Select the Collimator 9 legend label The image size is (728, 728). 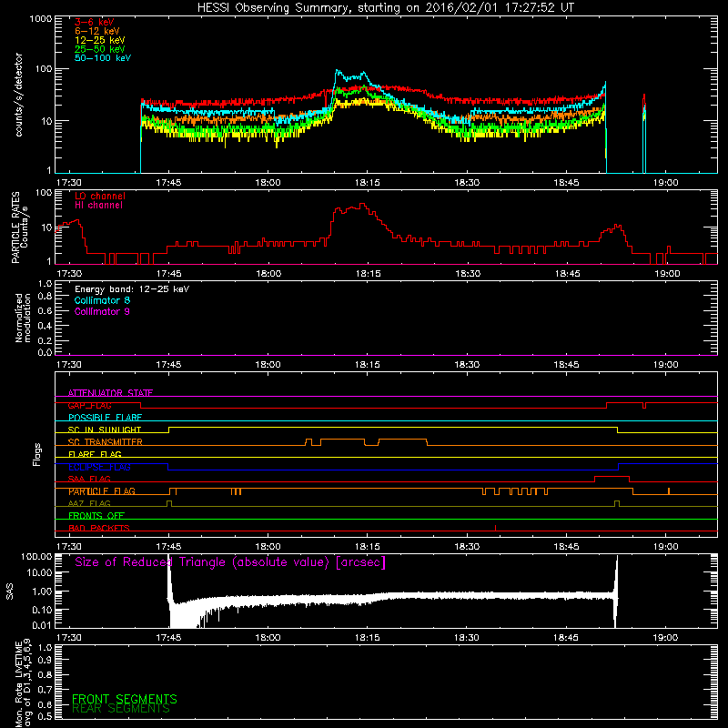102,311
